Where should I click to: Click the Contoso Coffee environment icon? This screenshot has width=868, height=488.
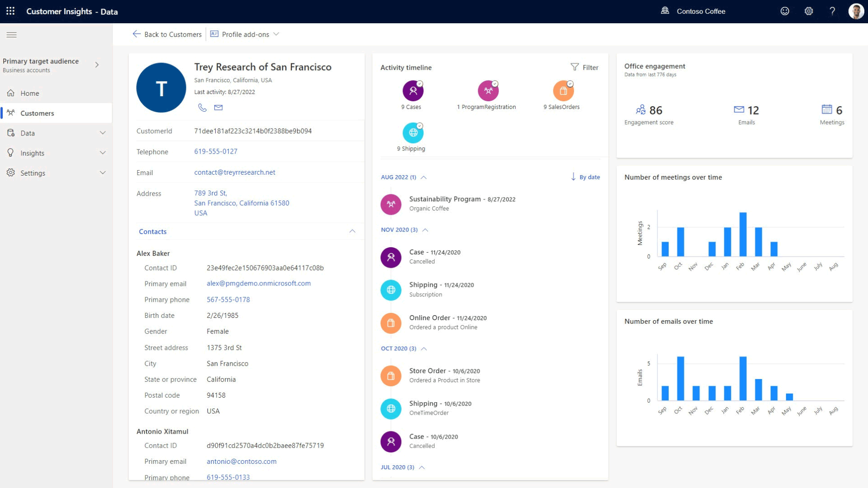pyautogui.click(x=665, y=11)
